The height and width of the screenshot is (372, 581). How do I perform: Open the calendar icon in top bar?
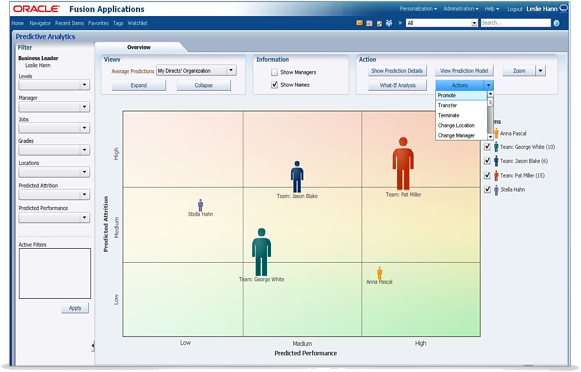pos(369,23)
